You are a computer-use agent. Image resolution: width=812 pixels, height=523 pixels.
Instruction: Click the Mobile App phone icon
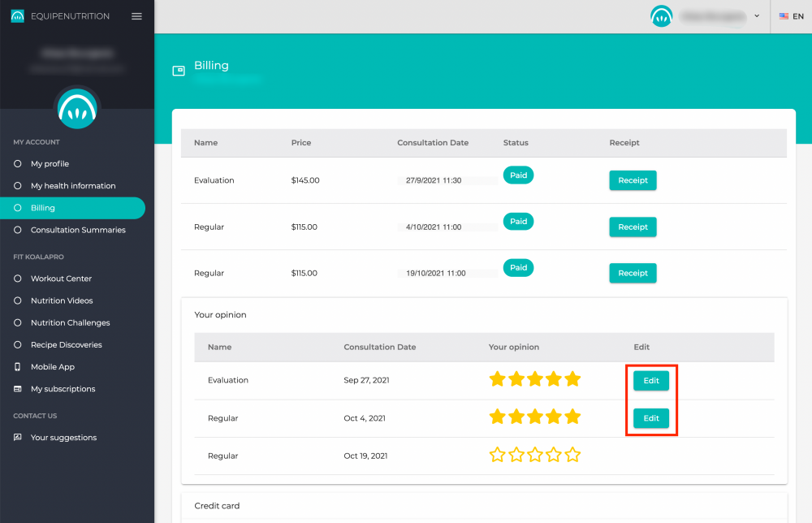(18, 366)
